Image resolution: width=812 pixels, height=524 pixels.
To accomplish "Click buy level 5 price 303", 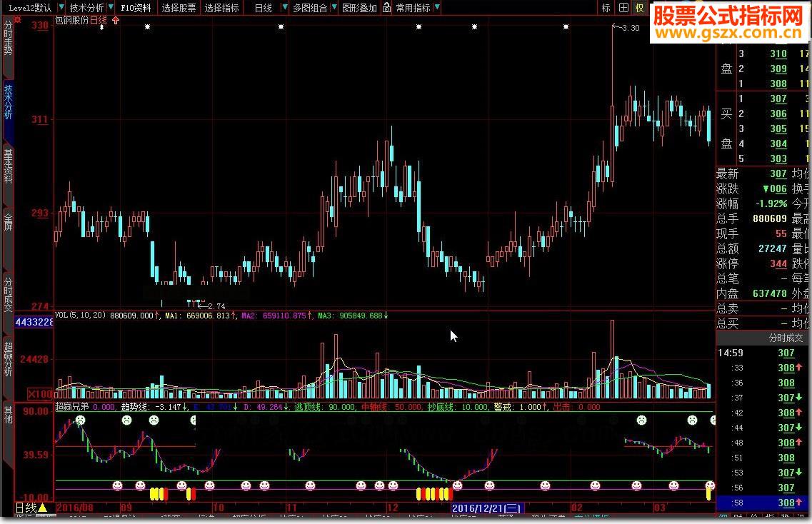I will [778, 159].
